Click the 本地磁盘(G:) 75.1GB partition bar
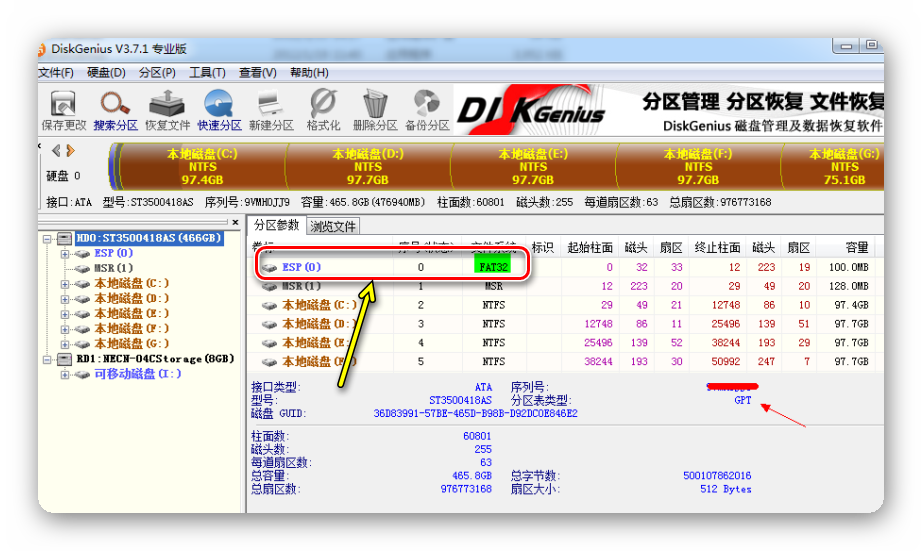 (834, 166)
